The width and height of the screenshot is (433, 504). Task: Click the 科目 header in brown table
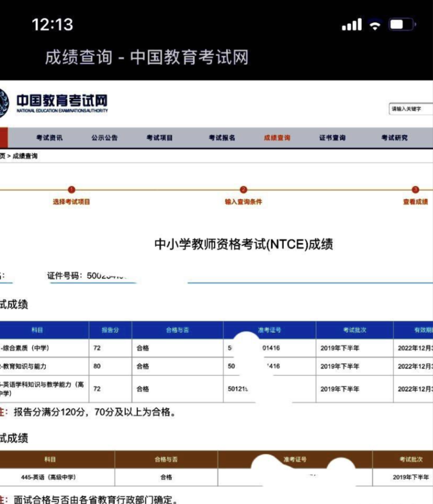pos(50,460)
